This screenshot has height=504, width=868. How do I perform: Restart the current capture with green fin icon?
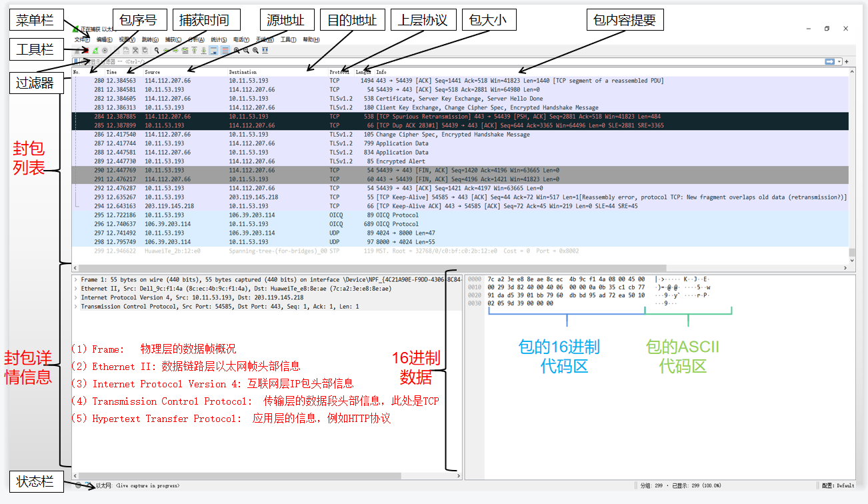pos(95,50)
